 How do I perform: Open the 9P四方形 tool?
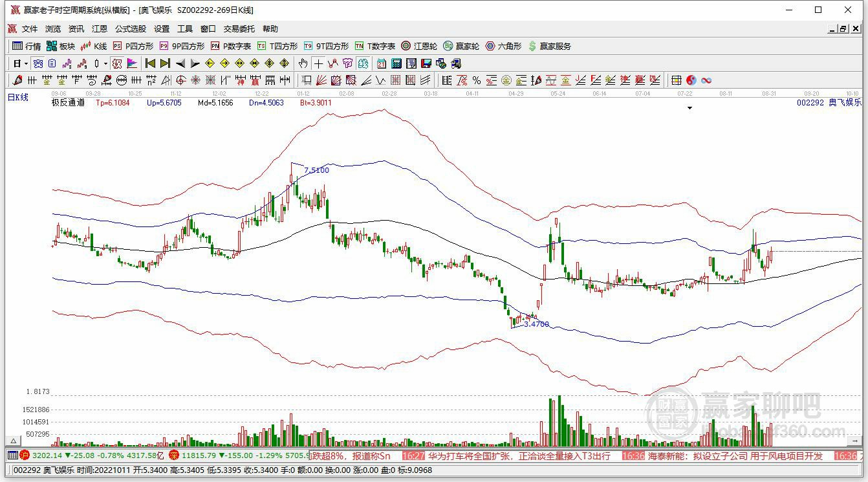(182, 46)
